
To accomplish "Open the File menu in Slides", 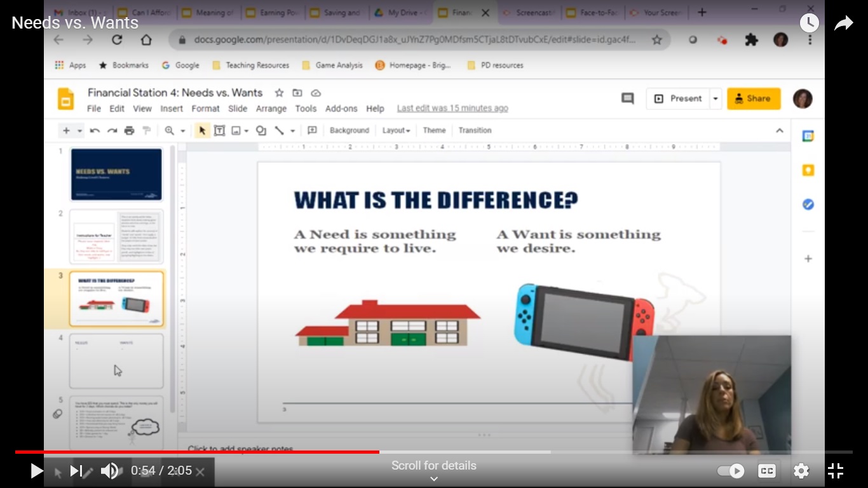I will click(x=94, y=109).
